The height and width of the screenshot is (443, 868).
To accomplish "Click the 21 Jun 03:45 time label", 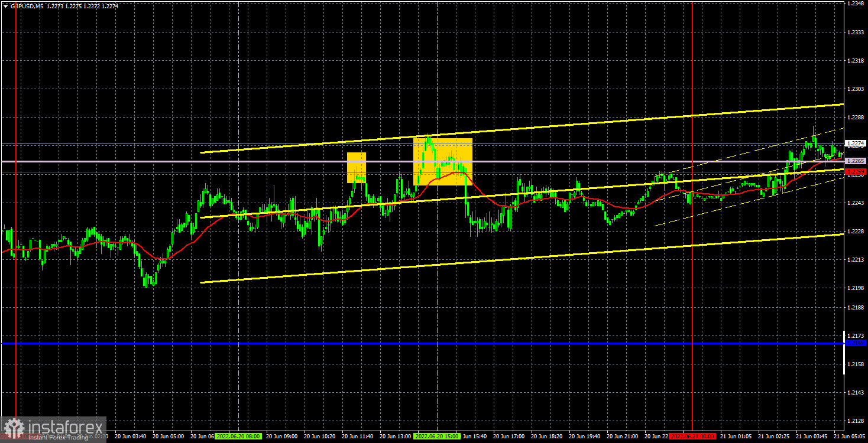I will click(811, 436).
